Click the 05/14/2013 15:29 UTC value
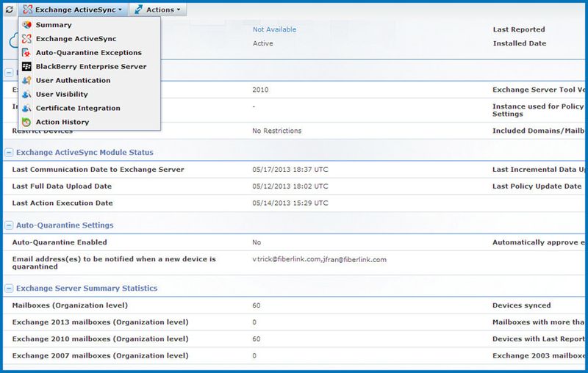 pyautogui.click(x=290, y=203)
